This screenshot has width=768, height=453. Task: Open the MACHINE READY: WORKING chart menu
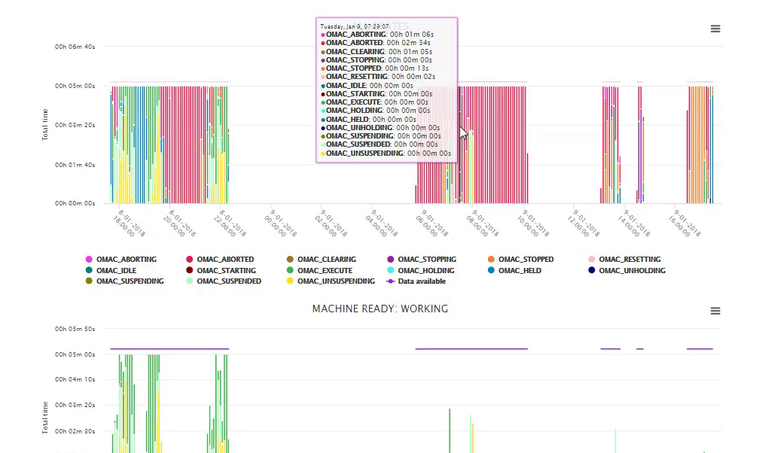pos(715,311)
